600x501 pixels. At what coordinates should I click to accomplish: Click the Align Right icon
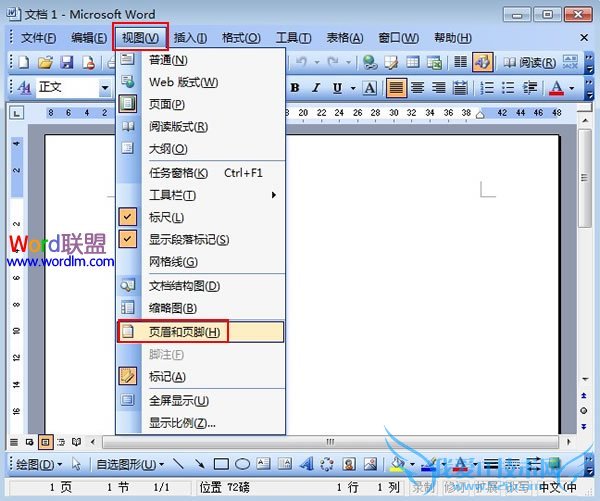coord(439,88)
